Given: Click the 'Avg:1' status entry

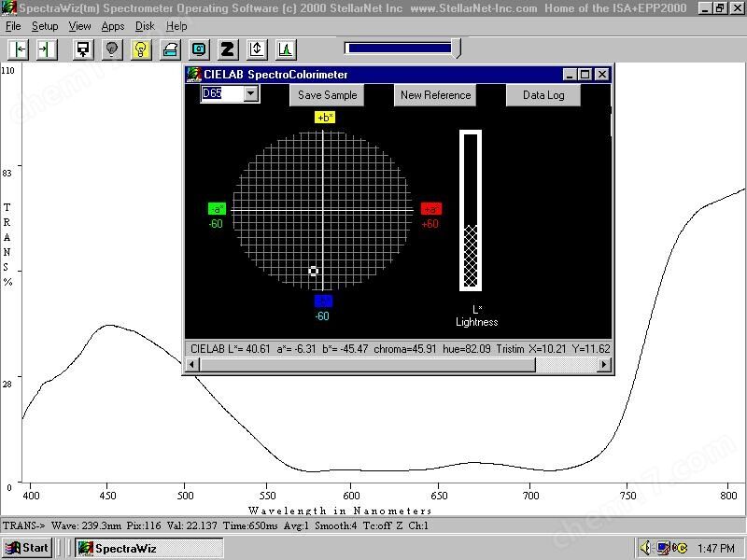Looking at the screenshot, I should pyautogui.click(x=296, y=525).
